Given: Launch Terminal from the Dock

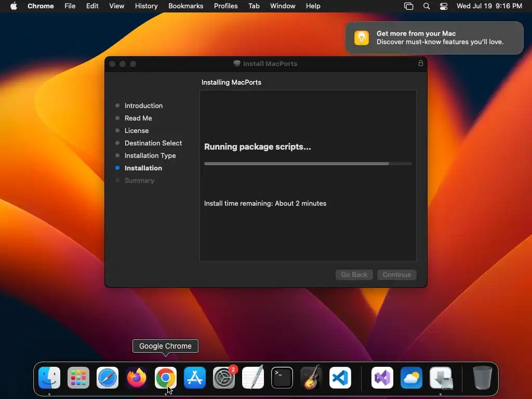Looking at the screenshot, I should [x=282, y=378].
